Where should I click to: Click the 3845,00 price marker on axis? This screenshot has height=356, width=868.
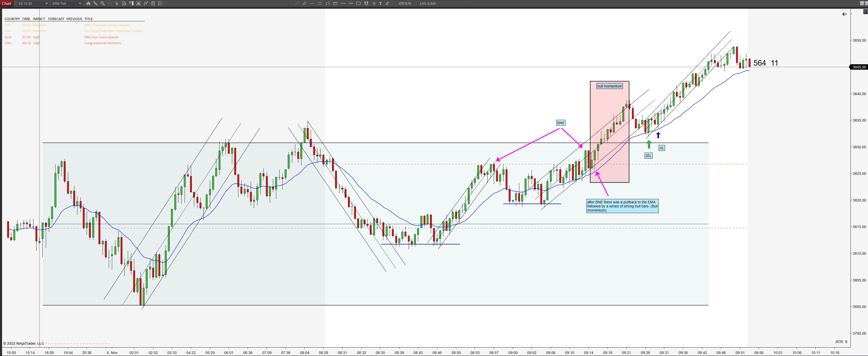click(859, 67)
